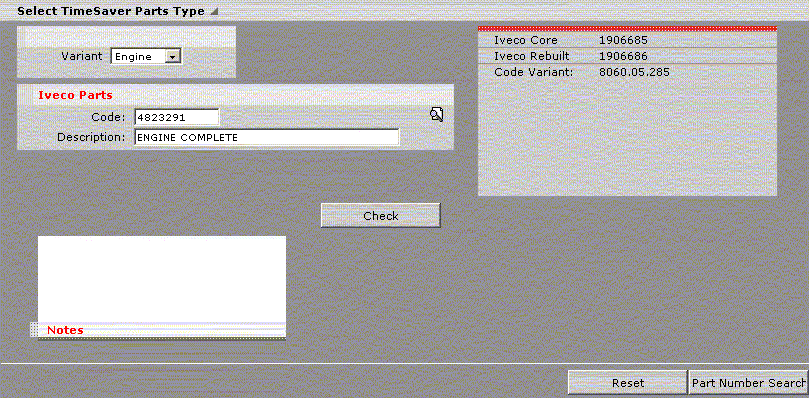Collapse the Select TimeSaver Parts Type header triangle
The width and height of the screenshot is (809, 398).
(214, 11)
